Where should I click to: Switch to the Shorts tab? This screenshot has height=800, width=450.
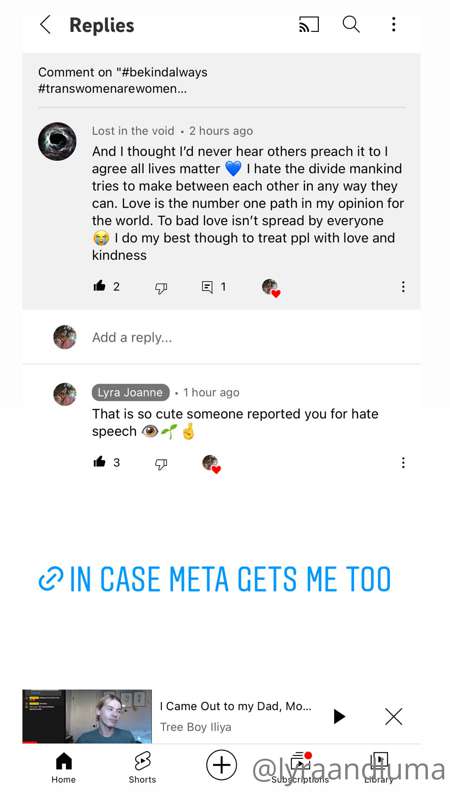pyautogui.click(x=142, y=768)
